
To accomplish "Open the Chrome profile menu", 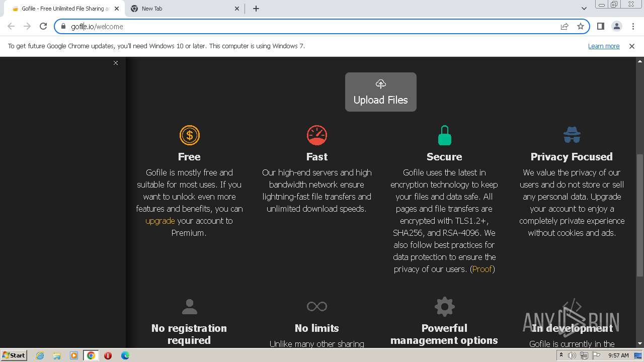I will (x=616, y=26).
